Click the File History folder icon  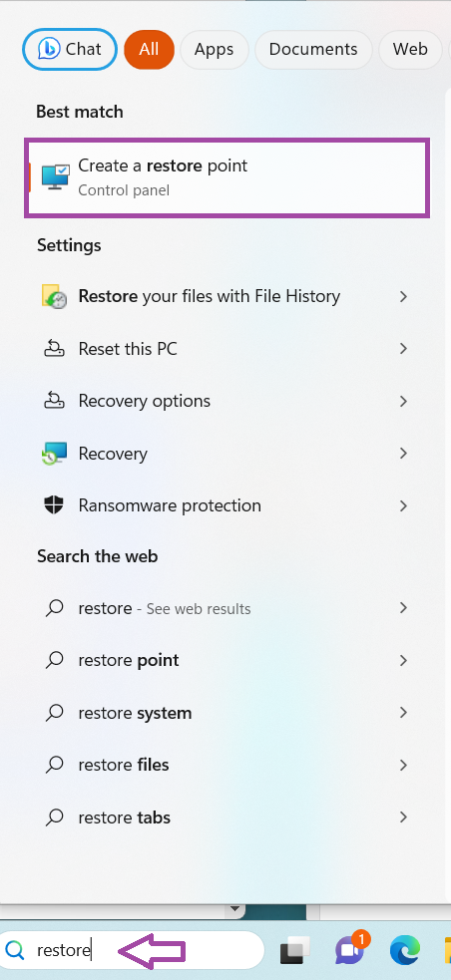(x=55, y=296)
